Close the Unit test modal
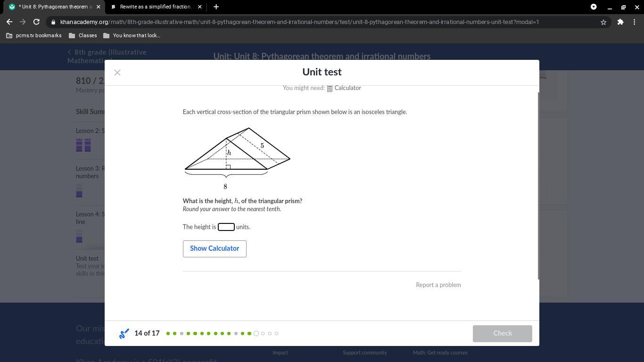Screen dimensions: 644x362 point(117,73)
